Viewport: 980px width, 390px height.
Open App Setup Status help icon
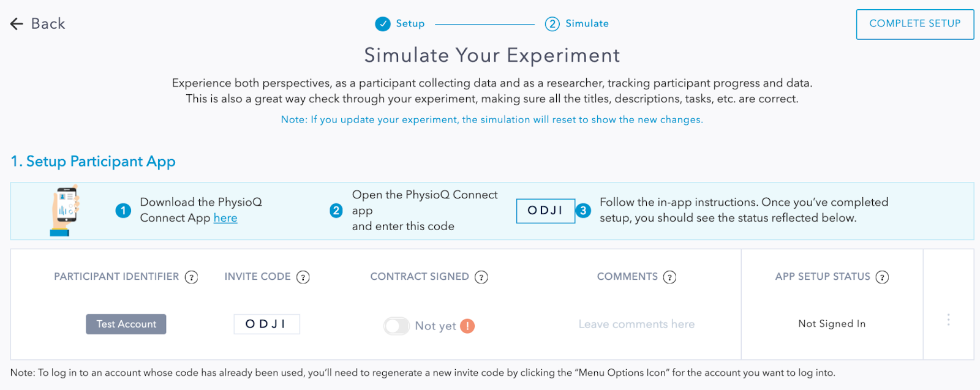pyautogui.click(x=882, y=277)
